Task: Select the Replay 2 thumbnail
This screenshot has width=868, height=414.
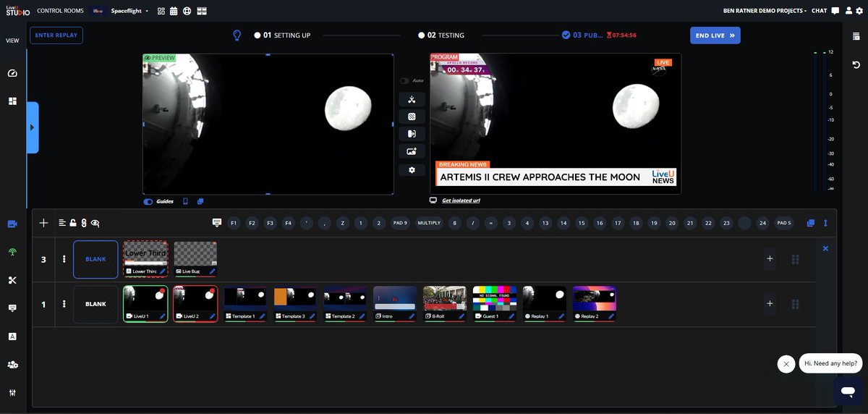Action: coord(595,303)
